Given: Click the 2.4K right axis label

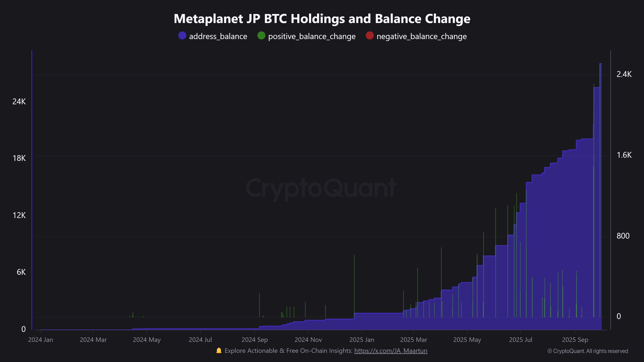Looking at the screenshot, I should pos(624,74).
